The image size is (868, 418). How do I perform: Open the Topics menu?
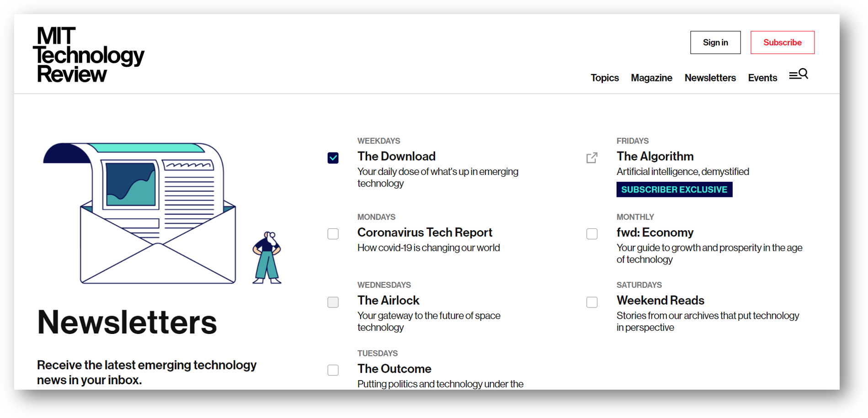[605, 78]
